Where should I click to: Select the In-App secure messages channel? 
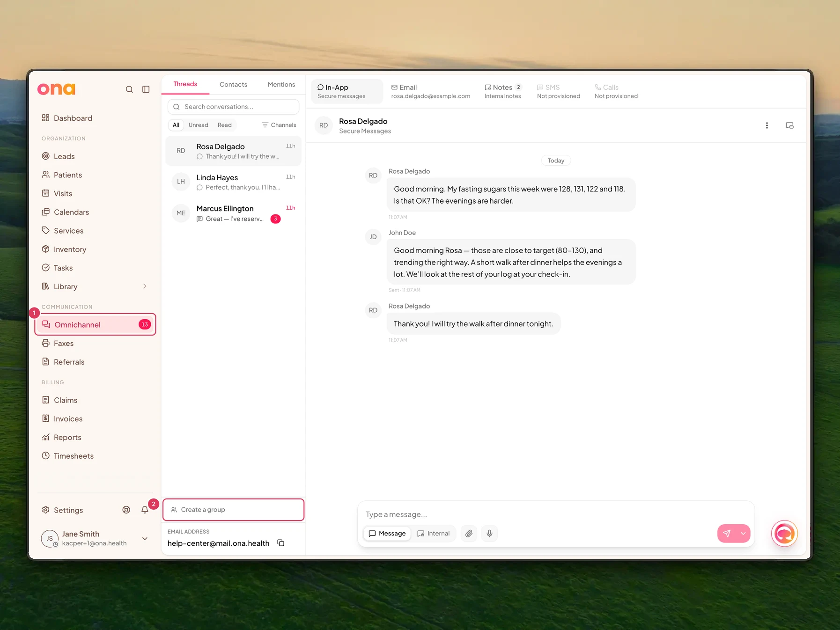(347, 91)
